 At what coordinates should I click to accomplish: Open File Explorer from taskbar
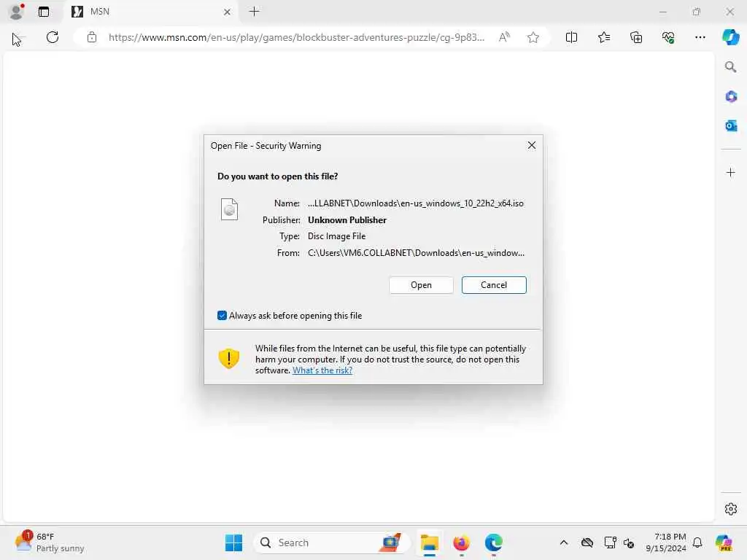[429, 542]
